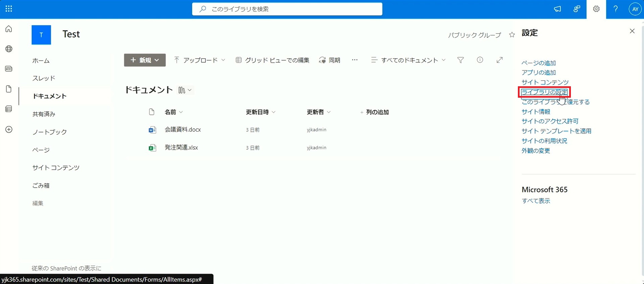Click the create plus icon in left rail
Viewport: 644px width, 284px height.
click(x=9, y=130)
